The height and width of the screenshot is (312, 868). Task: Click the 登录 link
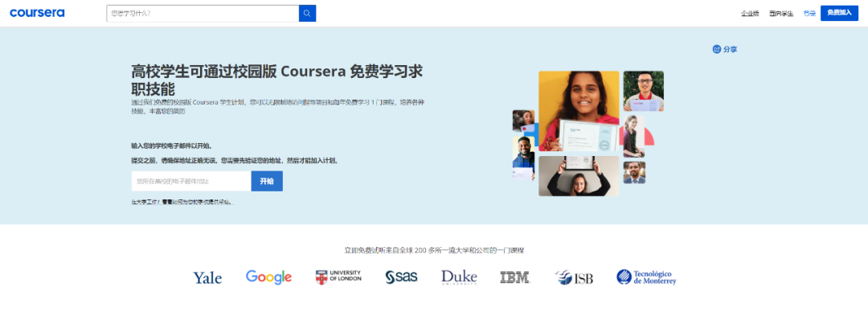[x=809, y=14]
